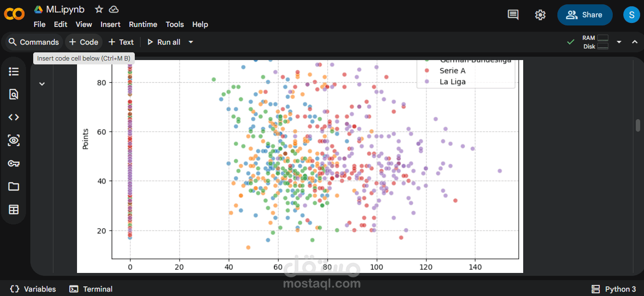Open the Insert menu

[110, 25]
